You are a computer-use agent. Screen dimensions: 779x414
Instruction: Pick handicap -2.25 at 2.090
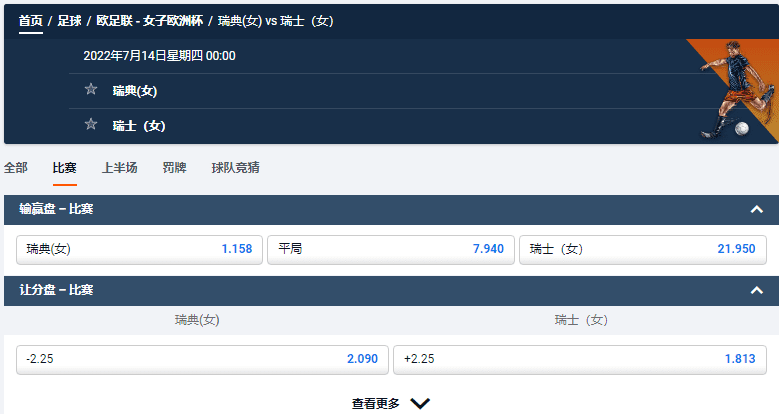coord(202,359)
